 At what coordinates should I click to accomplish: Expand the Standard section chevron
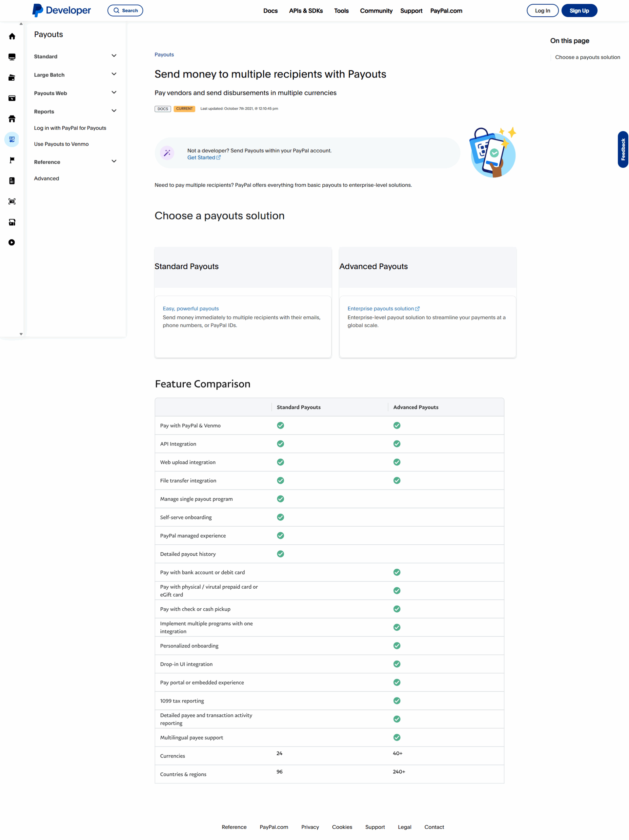click(114, 56)
